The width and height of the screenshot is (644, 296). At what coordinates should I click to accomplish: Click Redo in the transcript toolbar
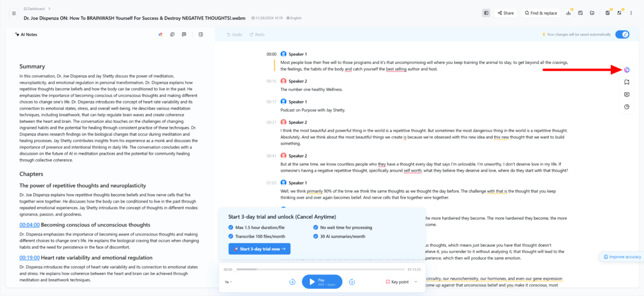coord(257,34)
